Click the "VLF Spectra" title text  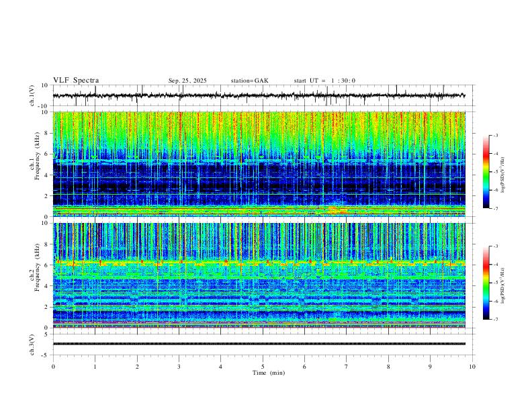[76, 81]
